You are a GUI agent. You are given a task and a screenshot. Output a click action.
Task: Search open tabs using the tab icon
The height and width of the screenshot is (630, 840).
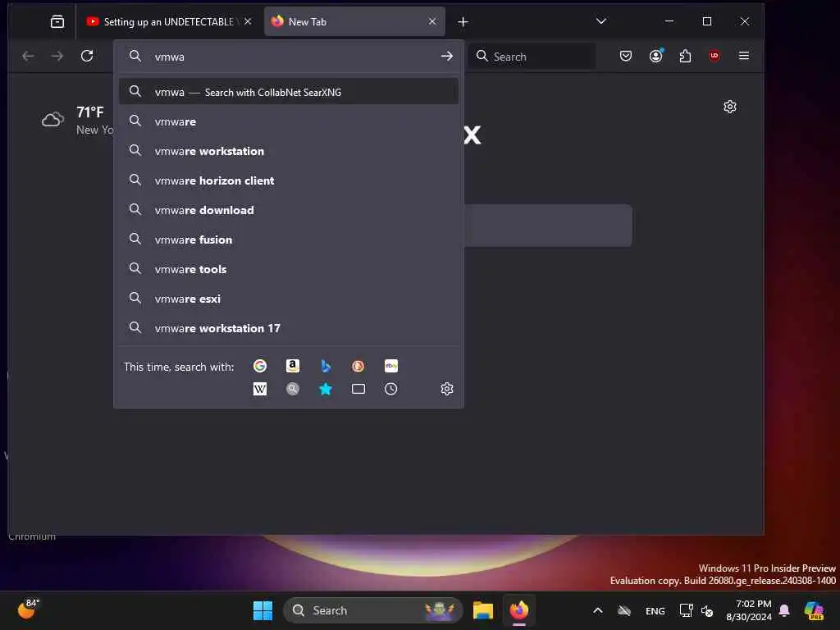(x=358, y=389)
